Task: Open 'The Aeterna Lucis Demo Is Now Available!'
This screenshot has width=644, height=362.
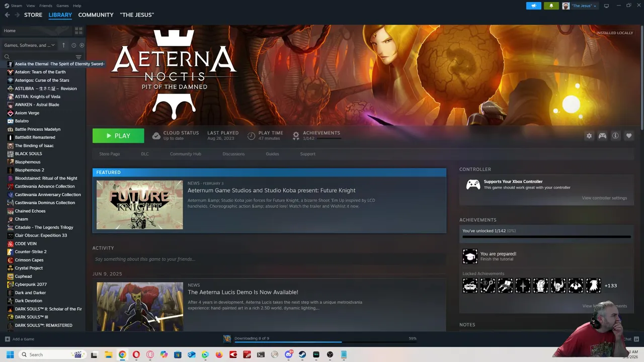Action: point(243,292)
